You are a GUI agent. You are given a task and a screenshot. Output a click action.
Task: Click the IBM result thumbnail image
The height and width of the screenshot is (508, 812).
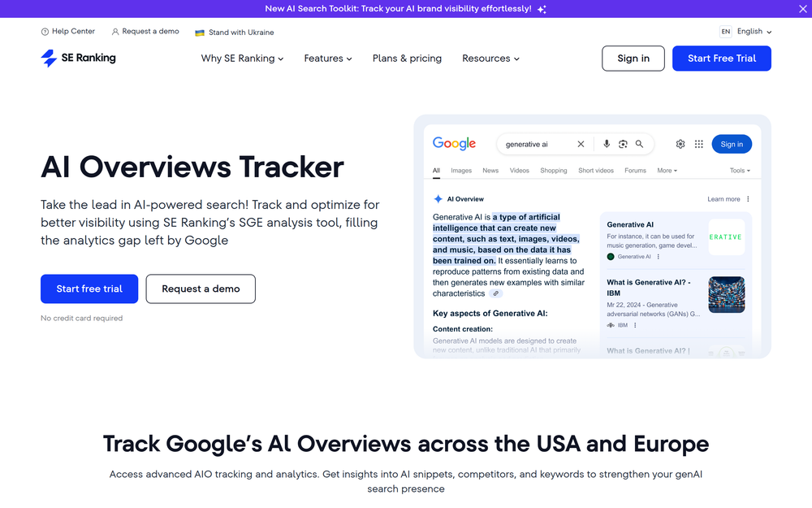tap(726, 294)
